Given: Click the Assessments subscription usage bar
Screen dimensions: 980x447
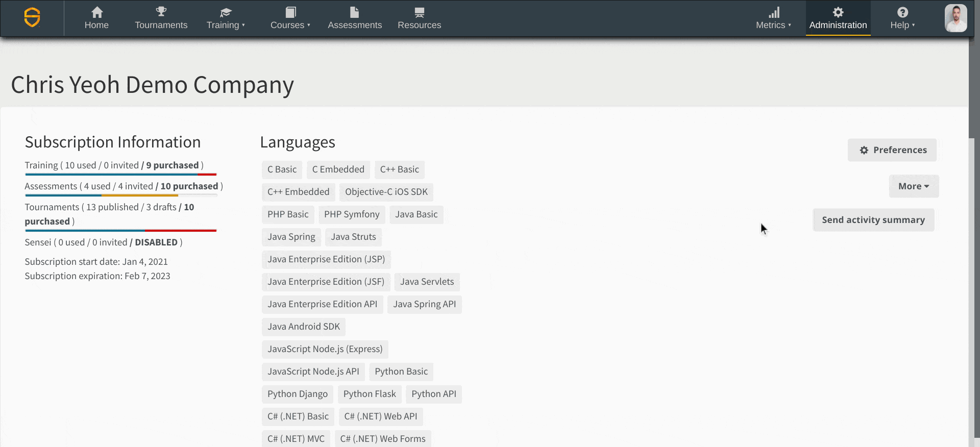Looking at the screenshot, I should tap(121, 195).
